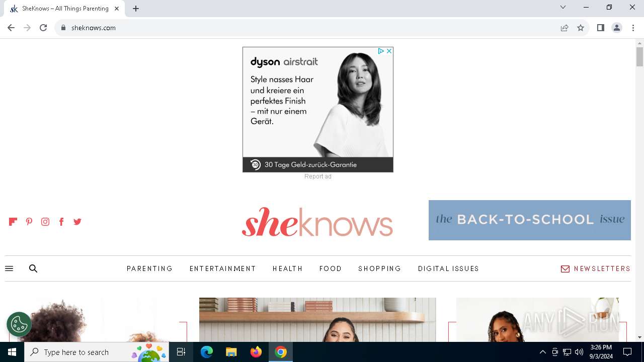Launch Microsoft Edge from taskbar
This screenshot has width=644, height=362.
coord(207,352)
